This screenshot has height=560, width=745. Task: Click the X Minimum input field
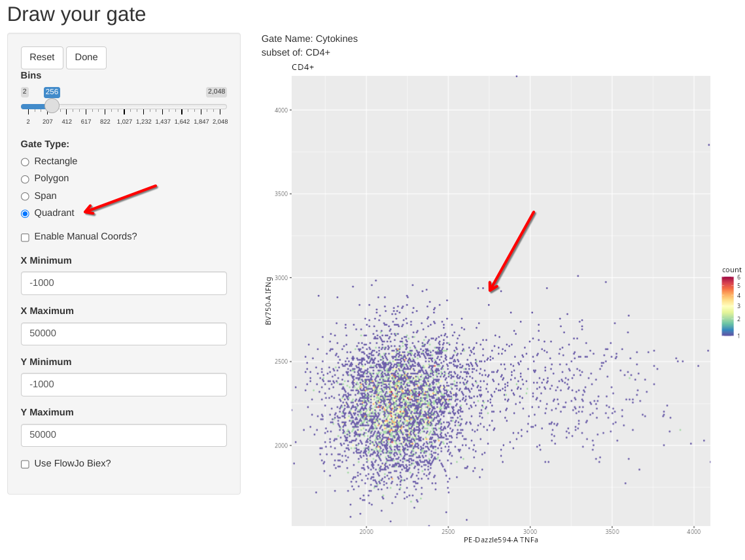tap(124, 283)
